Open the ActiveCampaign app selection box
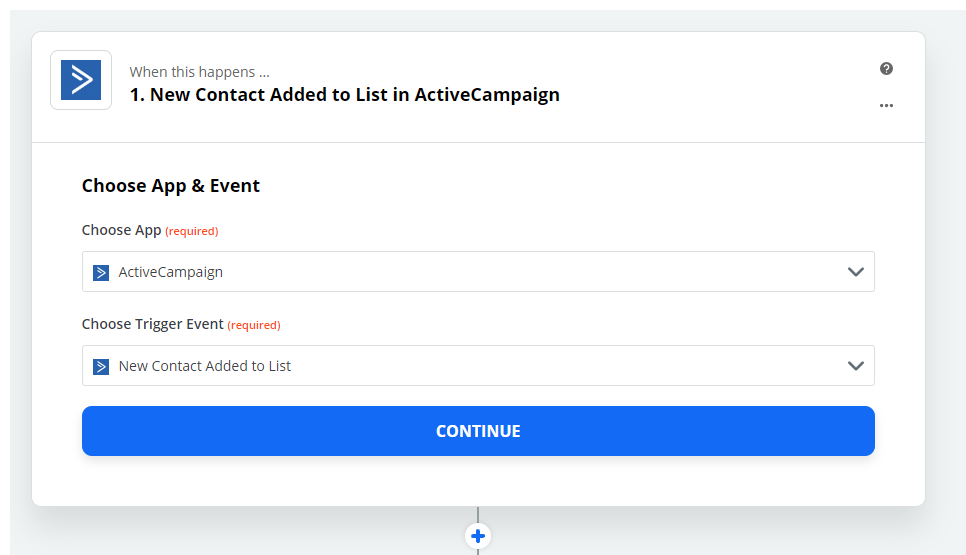 point(478,272)
